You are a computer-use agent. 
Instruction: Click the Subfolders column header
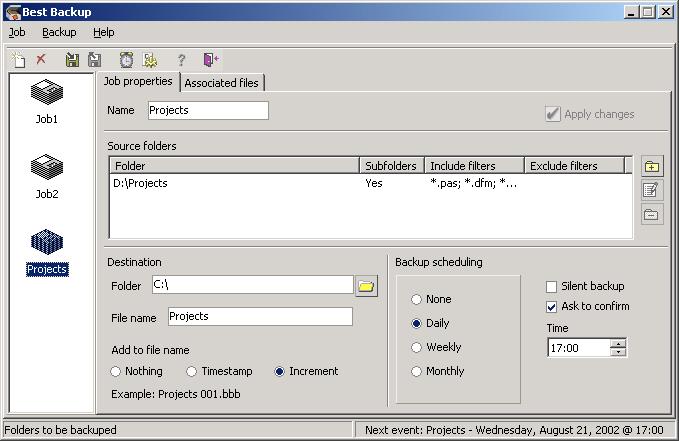pos(391,166)
